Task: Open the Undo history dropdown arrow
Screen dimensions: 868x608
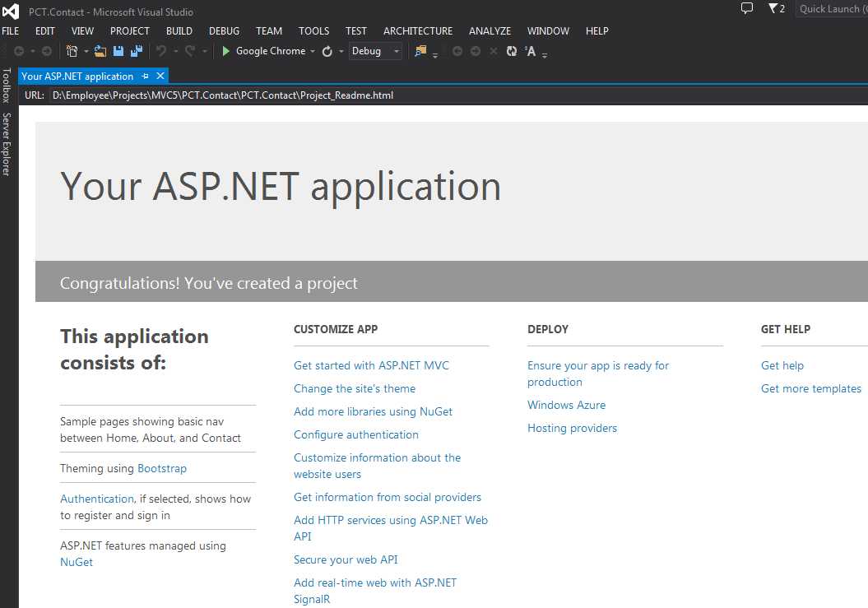Action: (175, 51)
